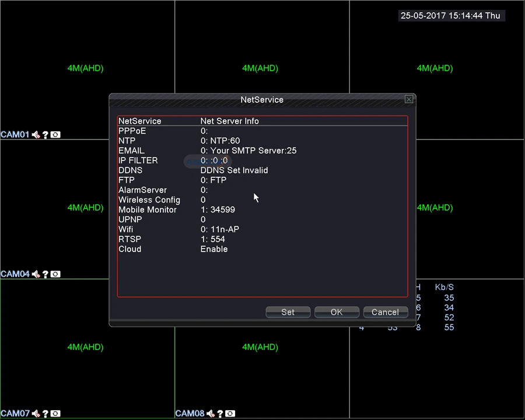
Task: Click the CAM04 muted audio icon
Action: 36,274
